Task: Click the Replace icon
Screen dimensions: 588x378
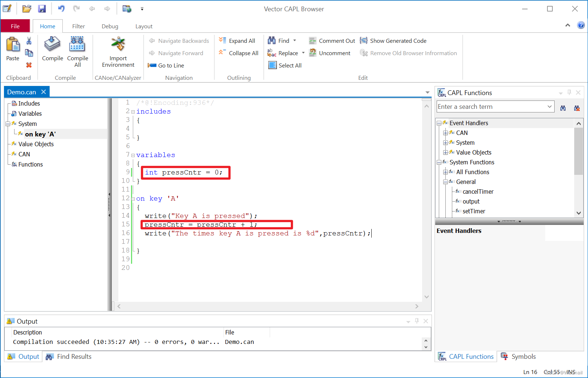Action: click(x=271, y=53)
